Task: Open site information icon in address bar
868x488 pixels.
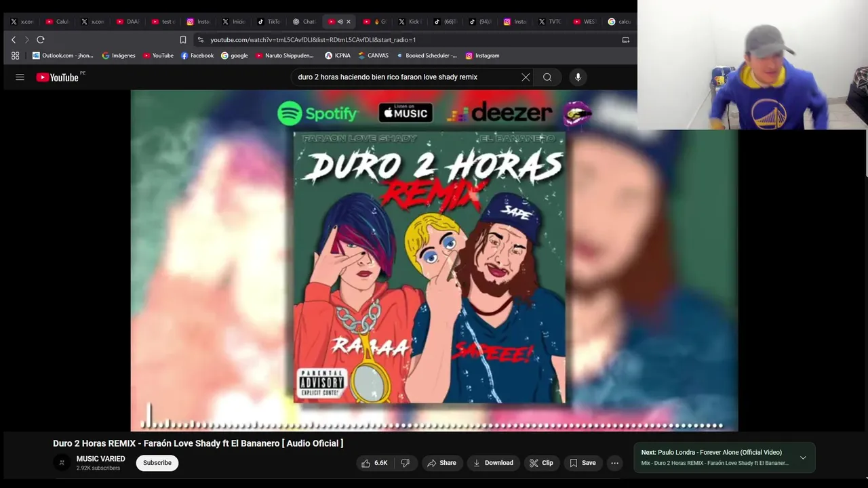Action: (x=200, y=40)
